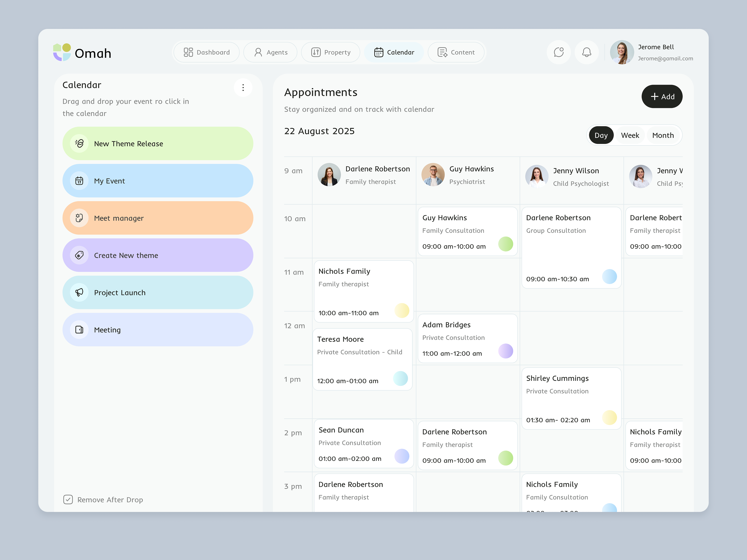747x560 pixels.
Task: Navigate to the Property tab
Action: pyautogui.click(x=330, y=52)
